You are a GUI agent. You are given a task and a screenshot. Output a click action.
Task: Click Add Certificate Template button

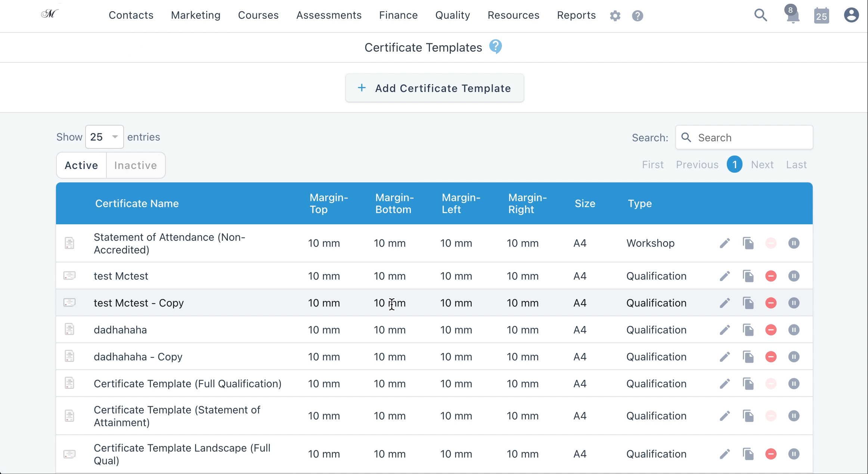coord(434,88)
